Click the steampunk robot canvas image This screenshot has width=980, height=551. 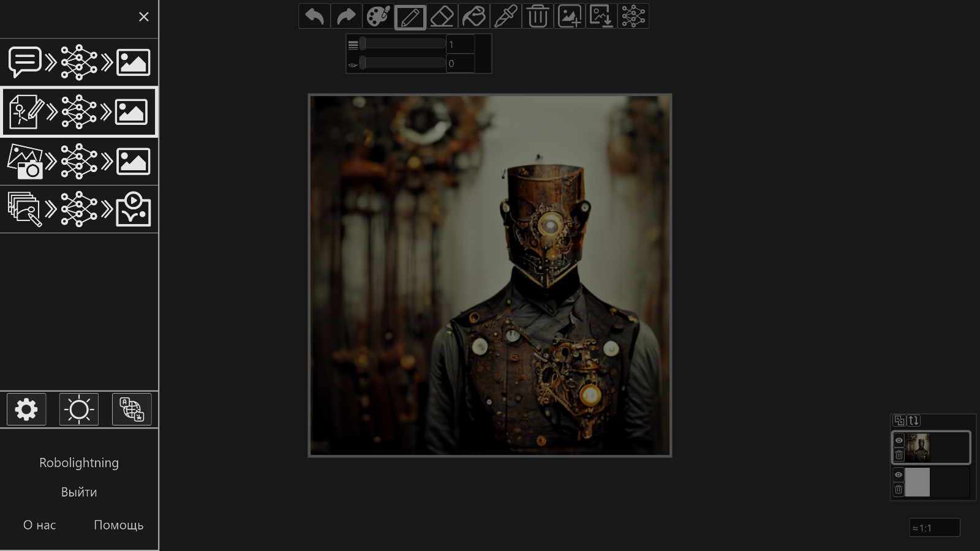point(490,275)
